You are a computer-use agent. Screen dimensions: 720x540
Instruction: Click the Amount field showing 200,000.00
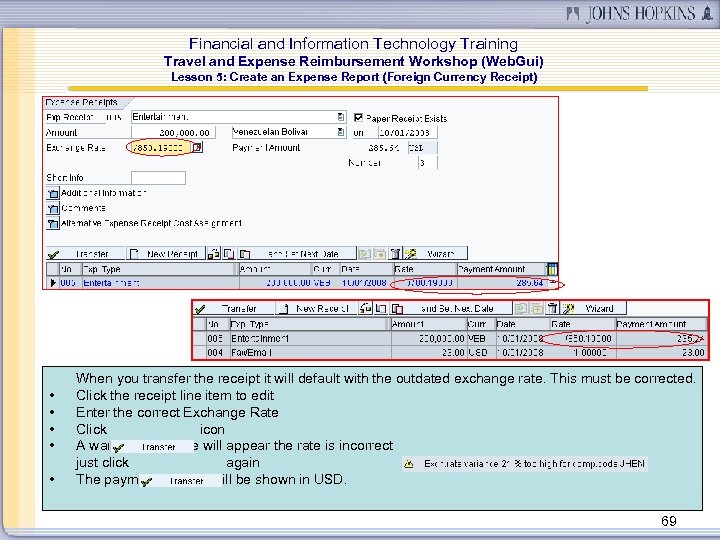[173, 133]
